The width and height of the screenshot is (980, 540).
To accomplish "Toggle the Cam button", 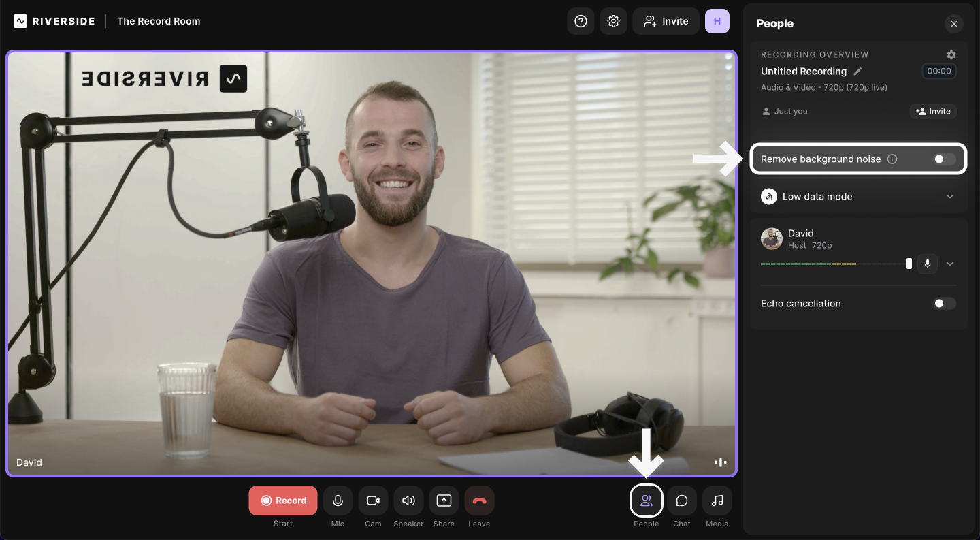I will coord(373,501).
